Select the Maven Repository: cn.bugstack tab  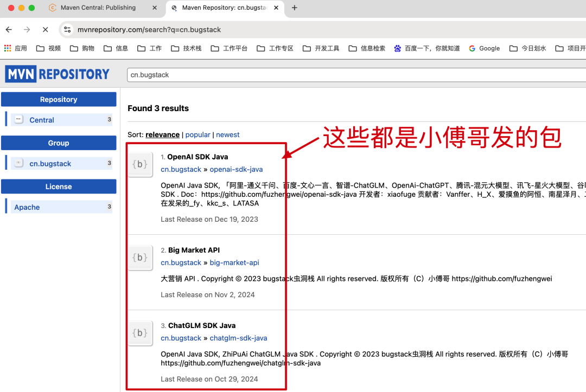pos(224,8)
